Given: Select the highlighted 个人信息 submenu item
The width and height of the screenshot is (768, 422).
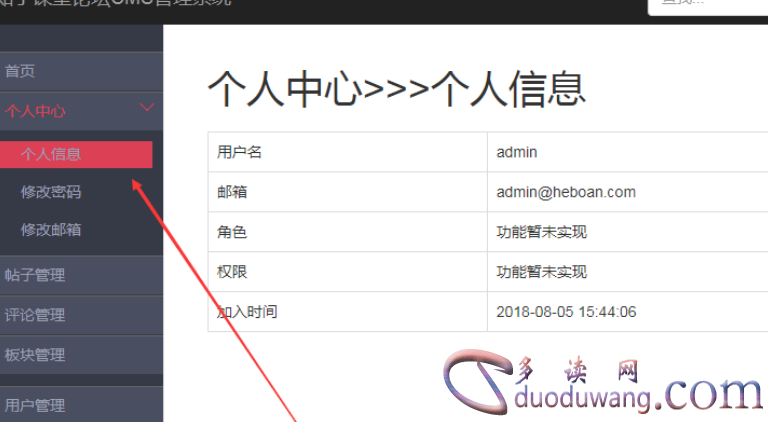Looking at the screenshot, I should click(51, 154).
